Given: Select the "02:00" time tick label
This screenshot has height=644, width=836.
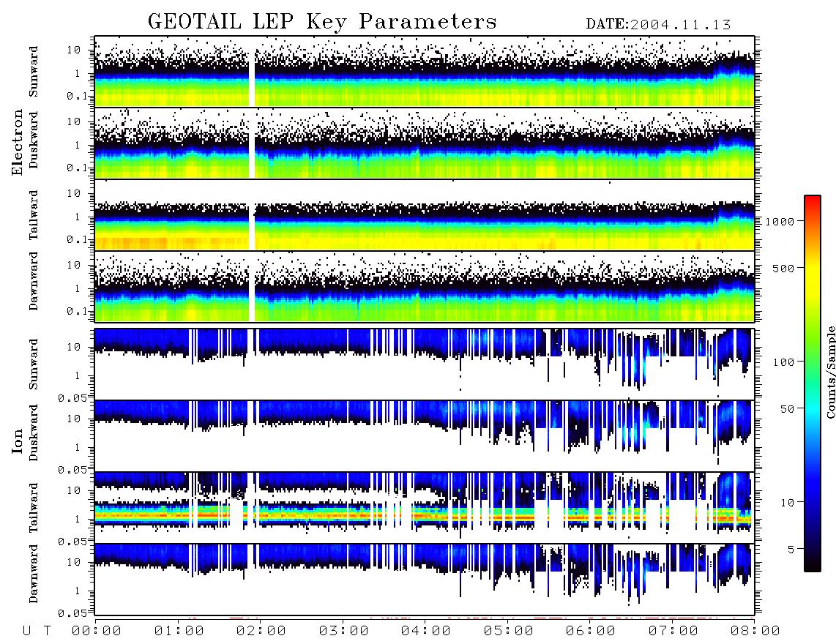Looking at the screenshot, I should pyautogui.click(x=261, y=632).
